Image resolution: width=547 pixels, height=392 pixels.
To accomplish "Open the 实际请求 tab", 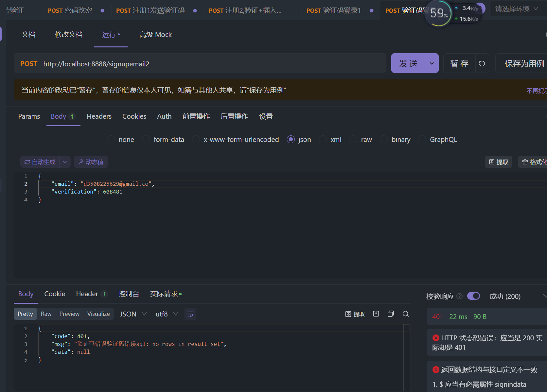I will click(166, 294).
